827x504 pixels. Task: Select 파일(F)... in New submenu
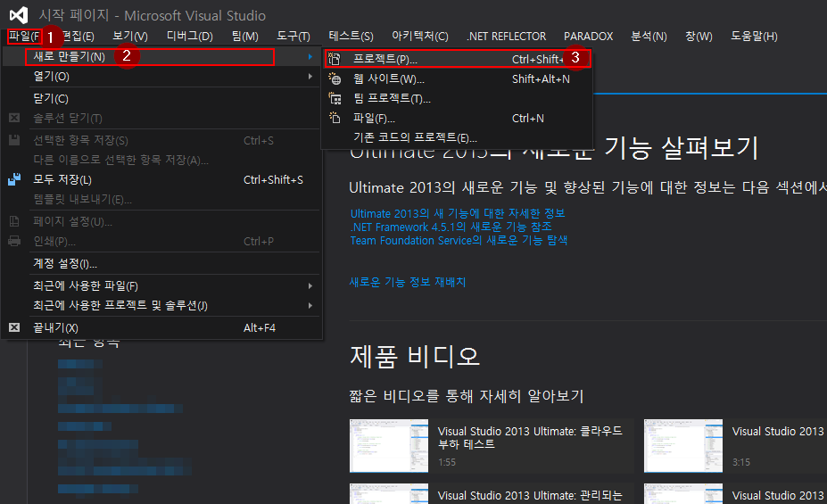[458, 118]
